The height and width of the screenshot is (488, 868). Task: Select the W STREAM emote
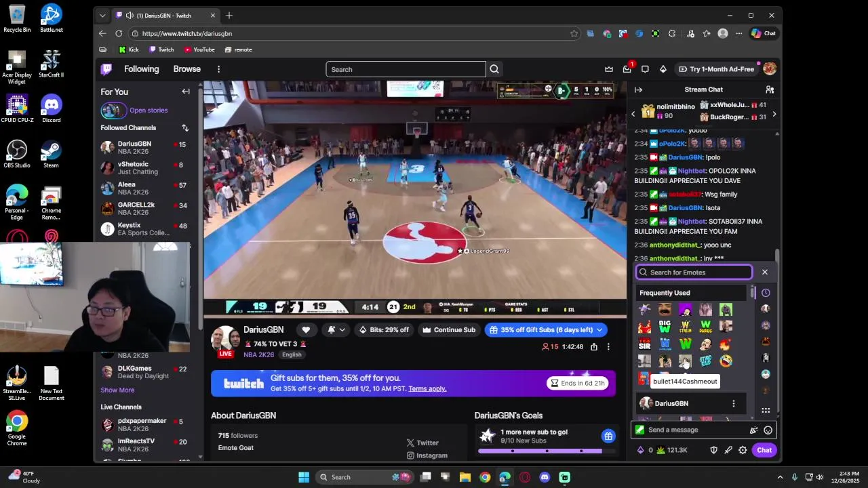coord(685,327)
